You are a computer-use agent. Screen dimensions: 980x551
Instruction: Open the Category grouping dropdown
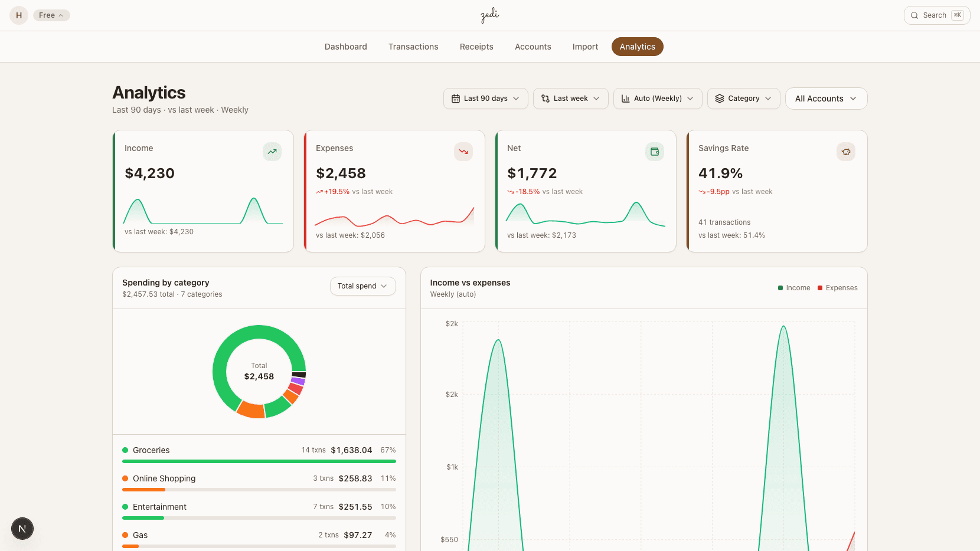click(744, 99)
